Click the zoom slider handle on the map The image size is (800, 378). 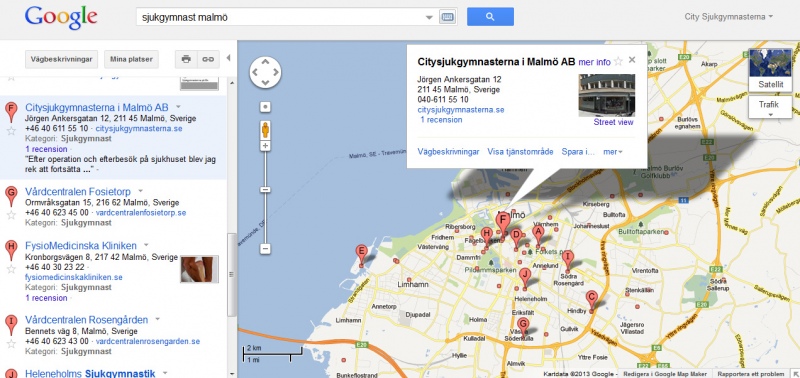tap(265, 190)
